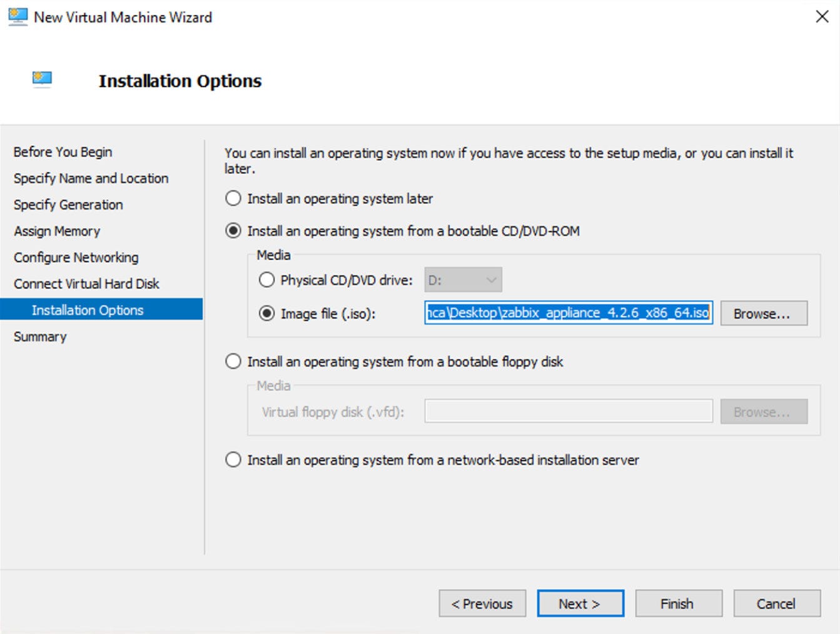The width and height of the screenshot is (840, 634).
Task: Click the Previous button
Action: click(482, 603)
